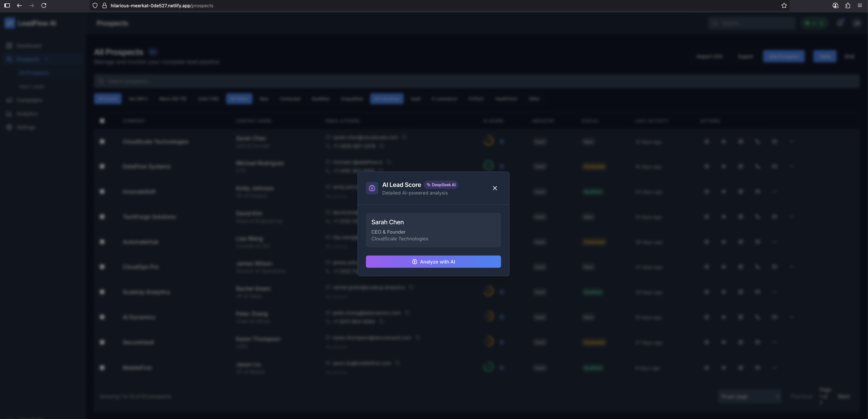The height and width of the screenshot is (419, 868).
Task: Click the site security padlock icon
Action: [104, 5]
